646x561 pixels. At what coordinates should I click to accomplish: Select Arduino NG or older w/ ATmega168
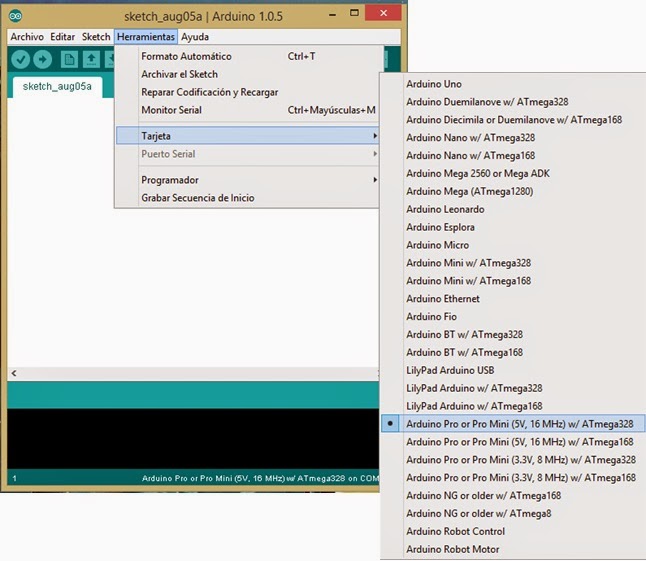513,496
